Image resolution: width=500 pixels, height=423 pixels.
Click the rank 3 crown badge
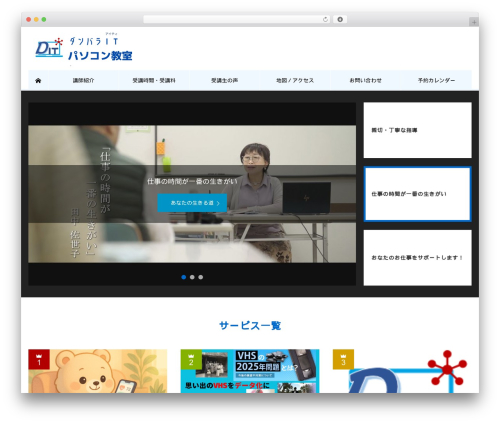(x=343, y=359)
